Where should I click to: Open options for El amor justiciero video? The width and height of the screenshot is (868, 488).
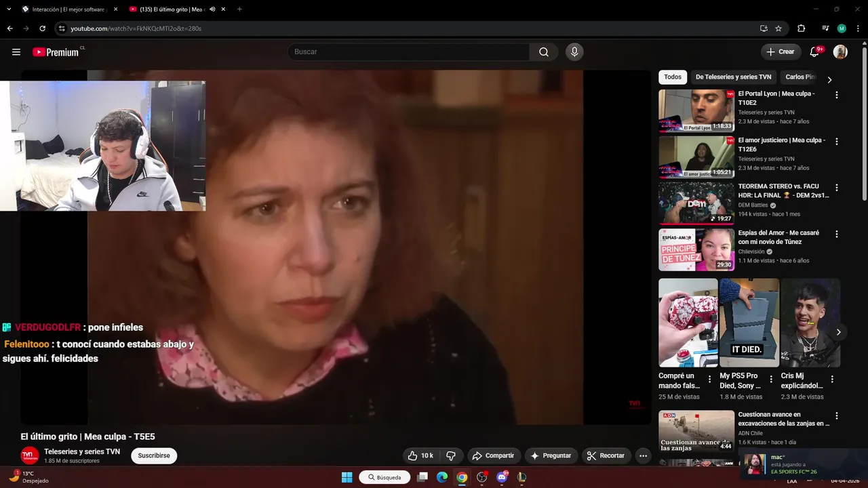coord(836,142)
